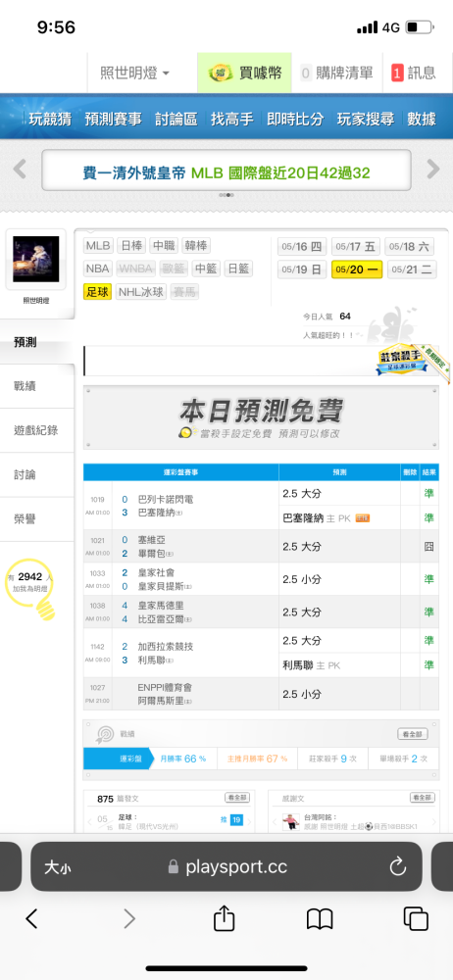Viewport: 453px width, 980px height.
Task: Go back in Safari
Action: [x=31, y=919]
